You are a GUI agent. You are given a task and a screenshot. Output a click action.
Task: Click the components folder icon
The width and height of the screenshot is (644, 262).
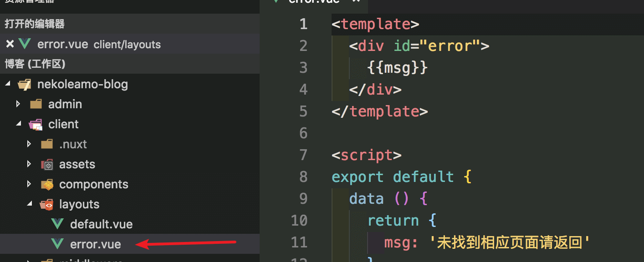[47, 185]
